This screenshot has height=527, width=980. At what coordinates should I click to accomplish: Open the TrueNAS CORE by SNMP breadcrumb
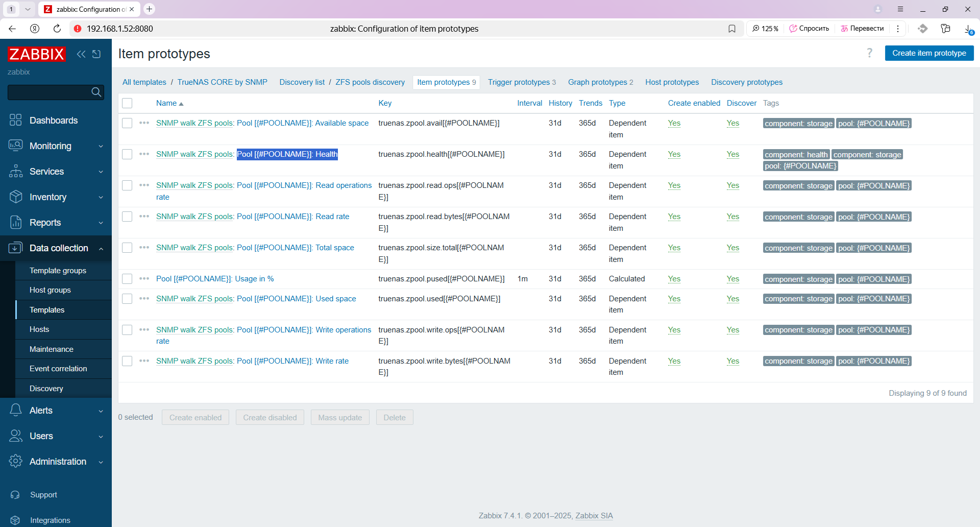(222, 82)
